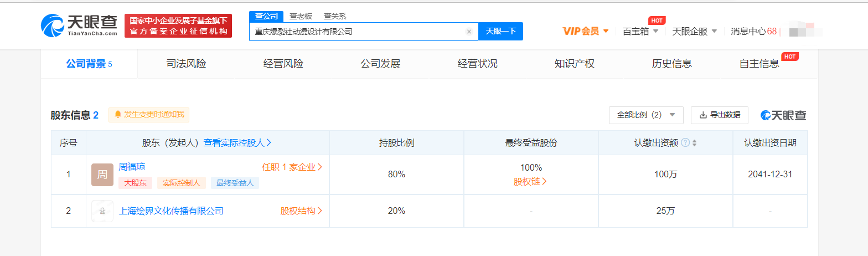
Task: Expand the 天眼企服 menu
Action: point(695,31)
